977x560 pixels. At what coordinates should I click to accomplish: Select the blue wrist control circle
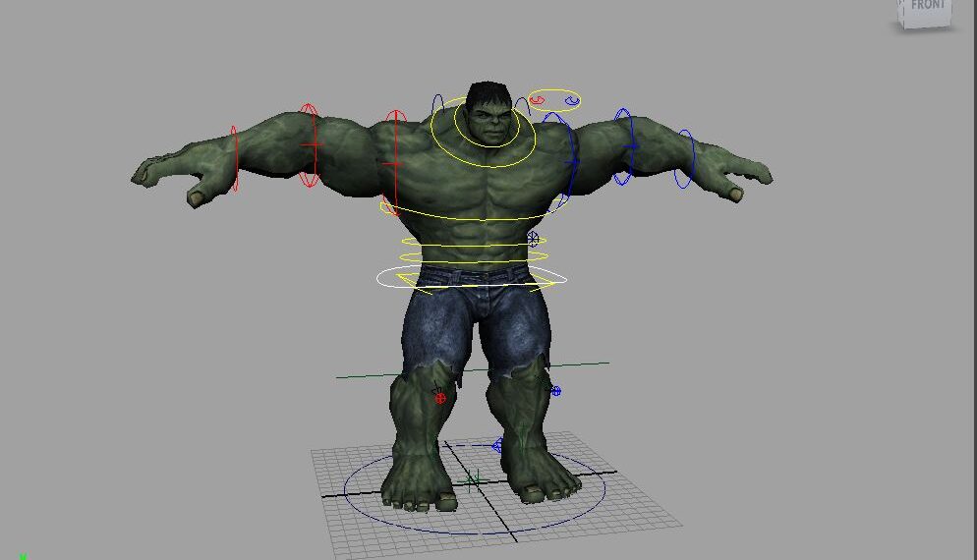pyautogui.click(x=684, y=159)
